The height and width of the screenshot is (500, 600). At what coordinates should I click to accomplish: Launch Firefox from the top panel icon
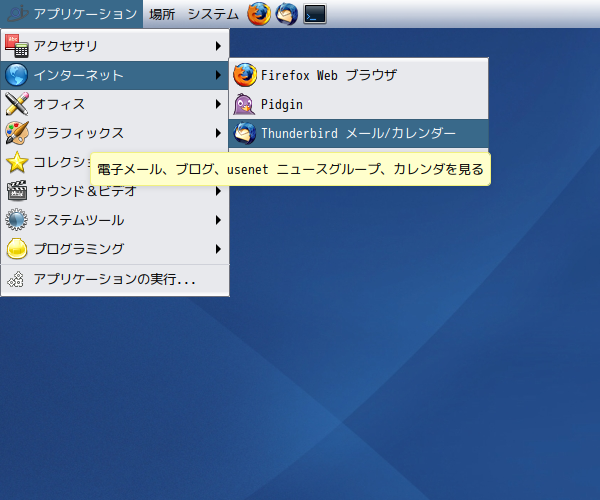coord(259,14)
